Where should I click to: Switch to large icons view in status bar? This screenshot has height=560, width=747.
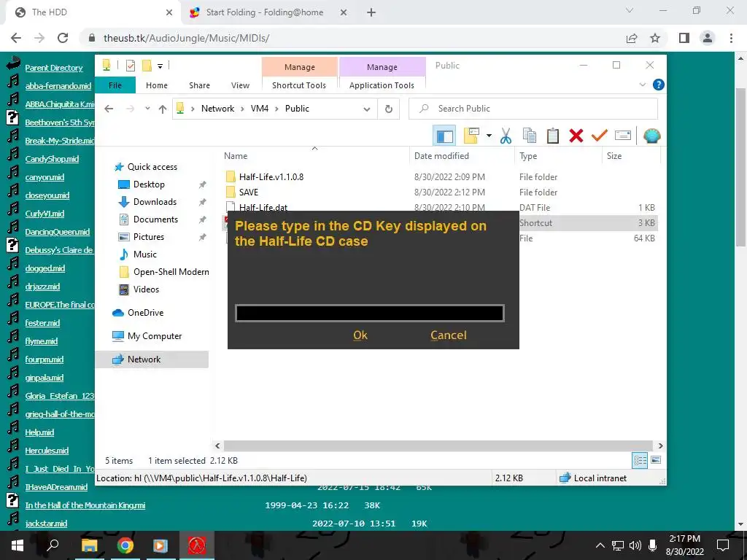click(x=656, y=460)
